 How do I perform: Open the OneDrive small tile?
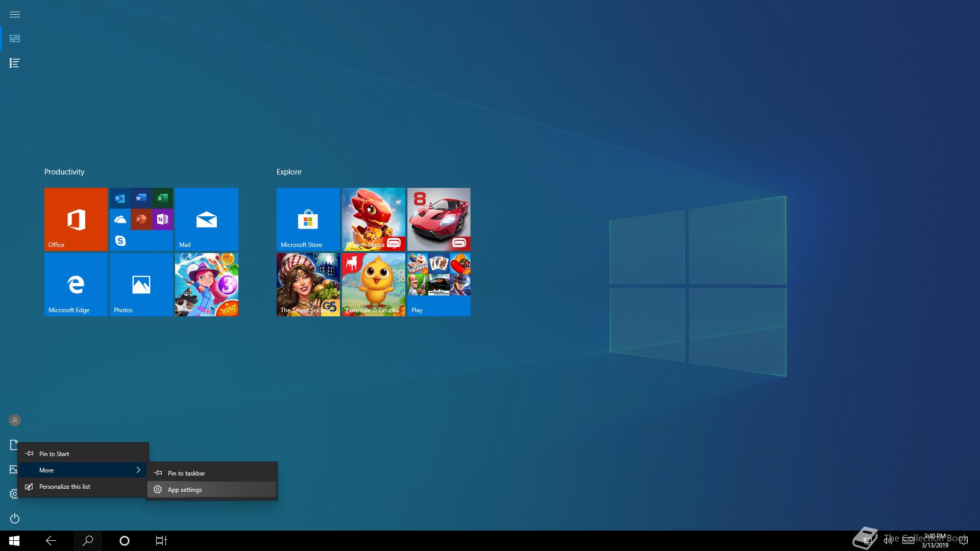(x=120, y=219)
